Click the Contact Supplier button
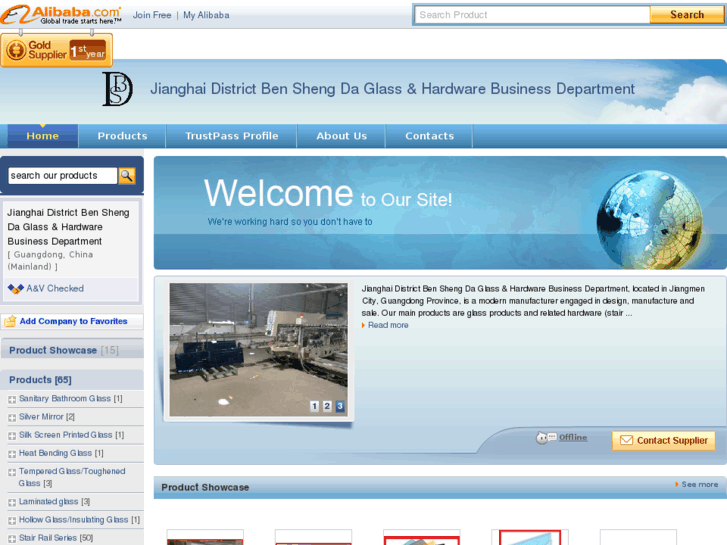The width and height of the screenshot is (727, 545). click(663, 440)
